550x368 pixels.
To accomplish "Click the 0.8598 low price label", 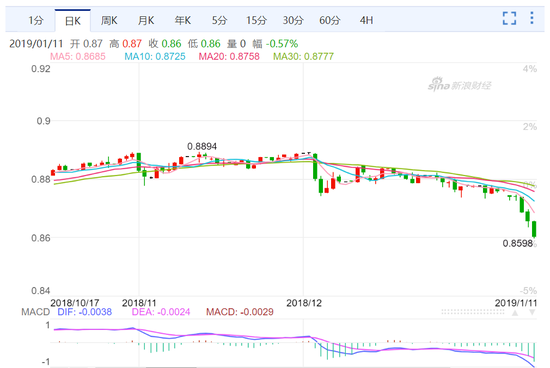I will click(x=517, y=243).
